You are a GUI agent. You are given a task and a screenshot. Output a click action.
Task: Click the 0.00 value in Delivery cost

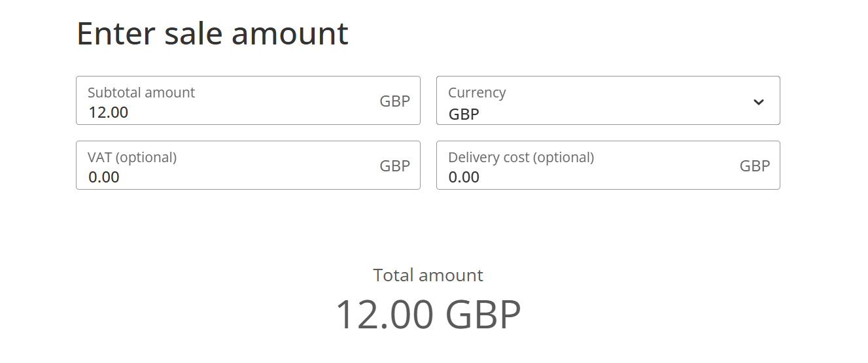(x=464, y=177)
